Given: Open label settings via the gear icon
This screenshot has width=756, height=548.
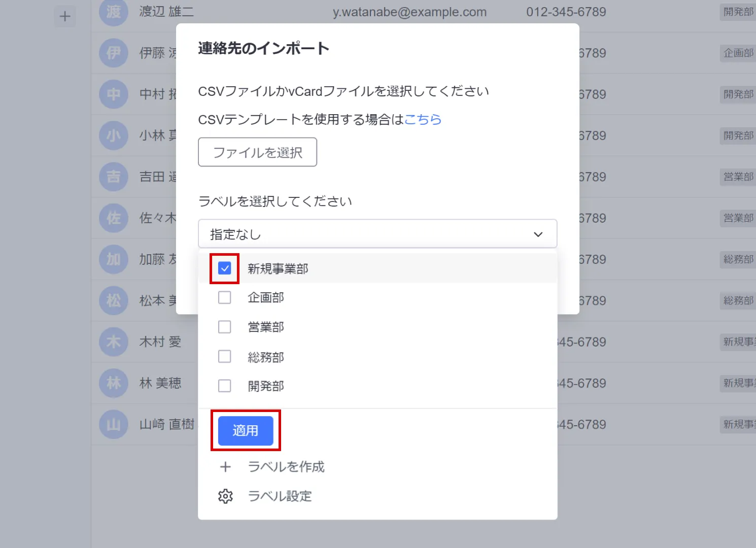Looking at the screenshot, I should point(225,496).
